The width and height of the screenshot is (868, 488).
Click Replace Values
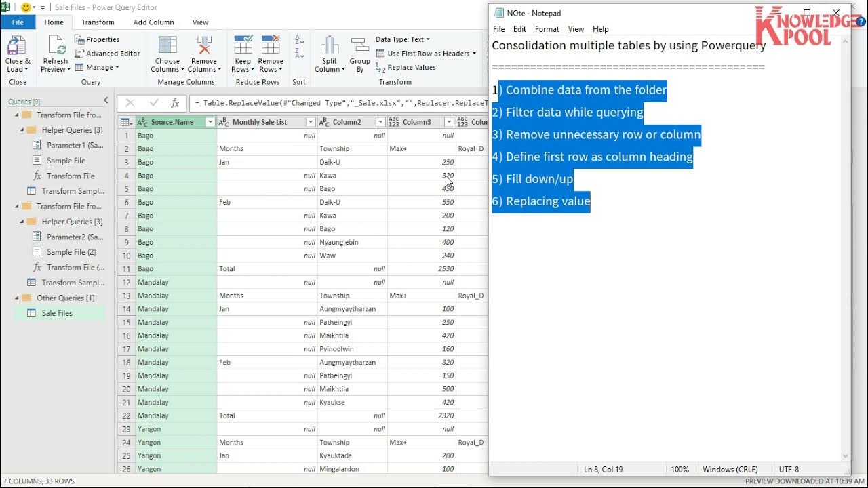pos(406,68)
